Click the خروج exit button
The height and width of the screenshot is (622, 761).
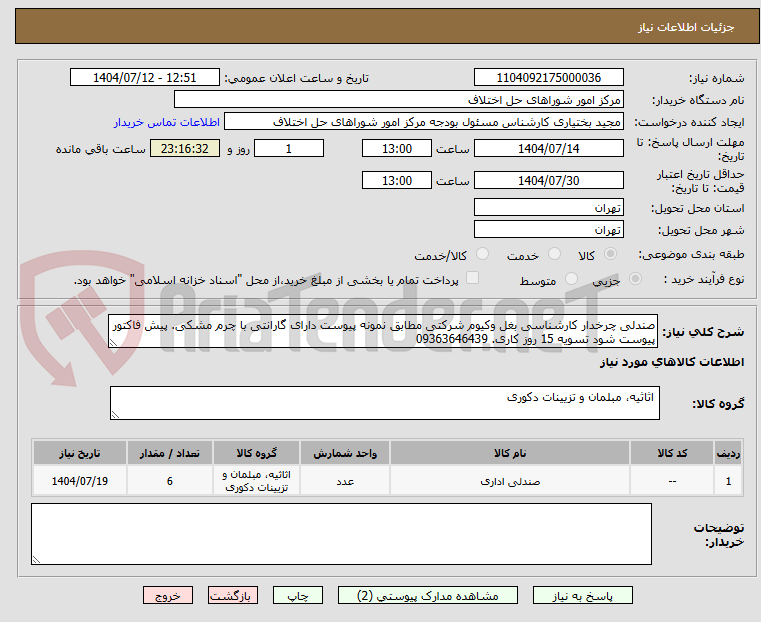(168, 595)
